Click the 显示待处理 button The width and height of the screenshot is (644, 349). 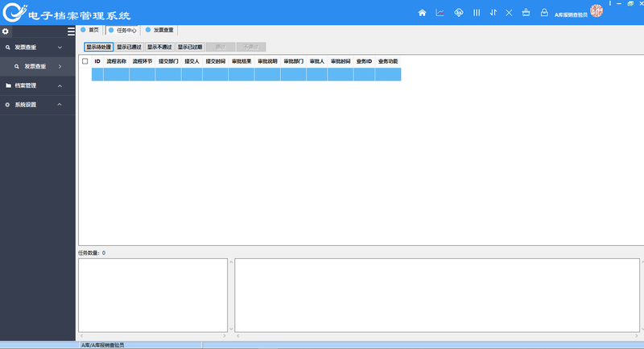pyautogui.click(x=98, y=47)
